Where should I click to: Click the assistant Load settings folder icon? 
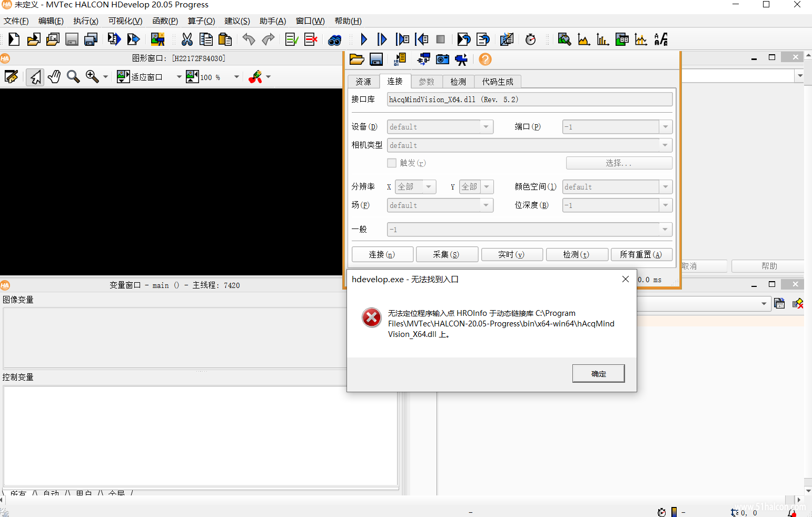click(357, 59)
